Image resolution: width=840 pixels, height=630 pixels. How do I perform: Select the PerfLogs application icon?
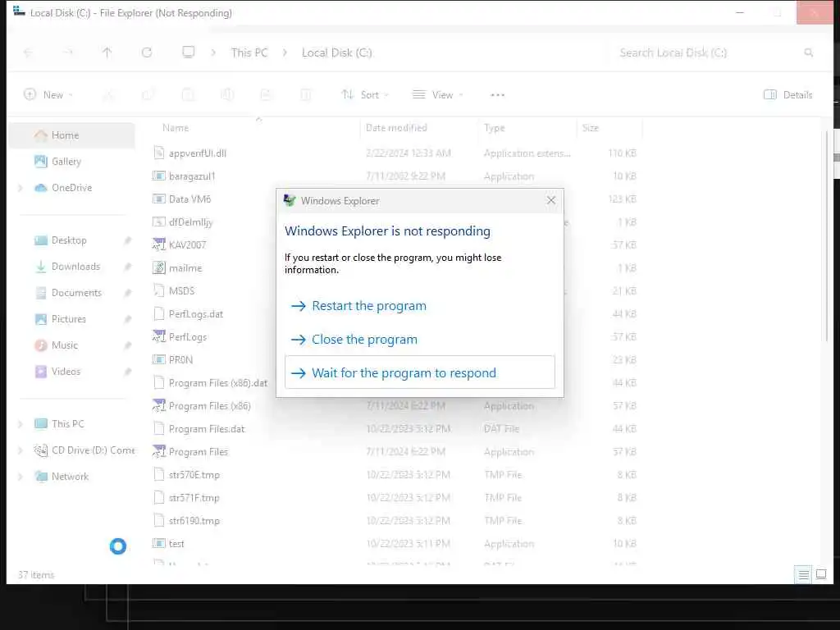[x=158, y=336]
